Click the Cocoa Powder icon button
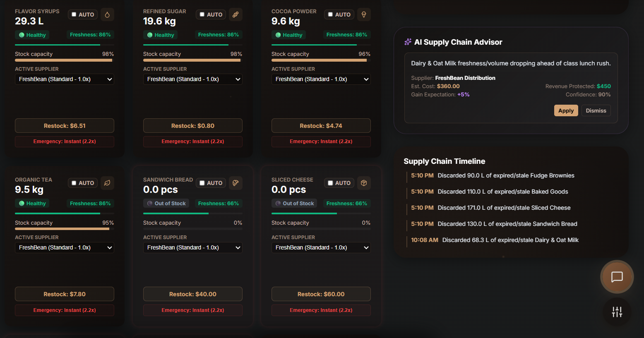644x338 pixels. click(364, 14)
